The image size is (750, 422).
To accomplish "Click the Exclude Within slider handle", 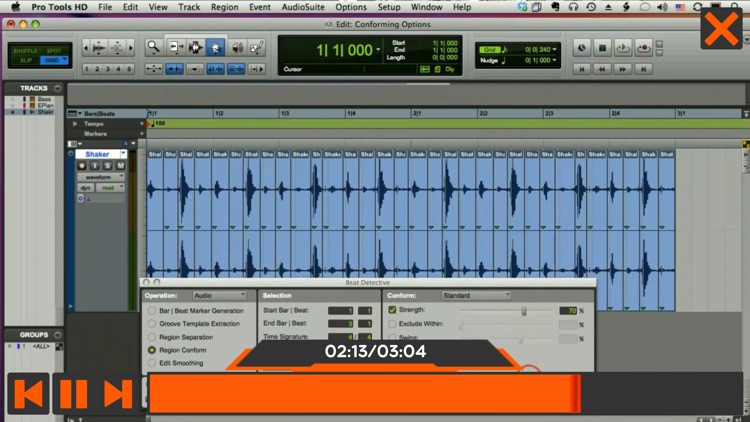I will coord(461,325).
